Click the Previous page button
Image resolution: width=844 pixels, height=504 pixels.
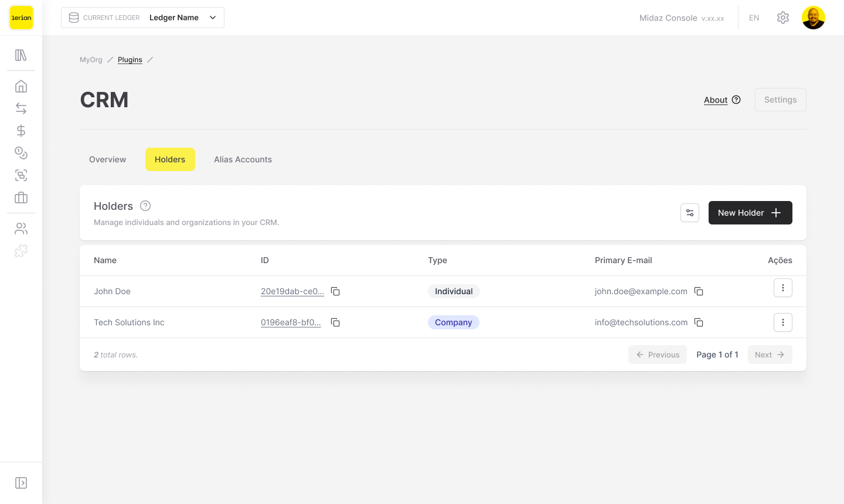(658, 355)
